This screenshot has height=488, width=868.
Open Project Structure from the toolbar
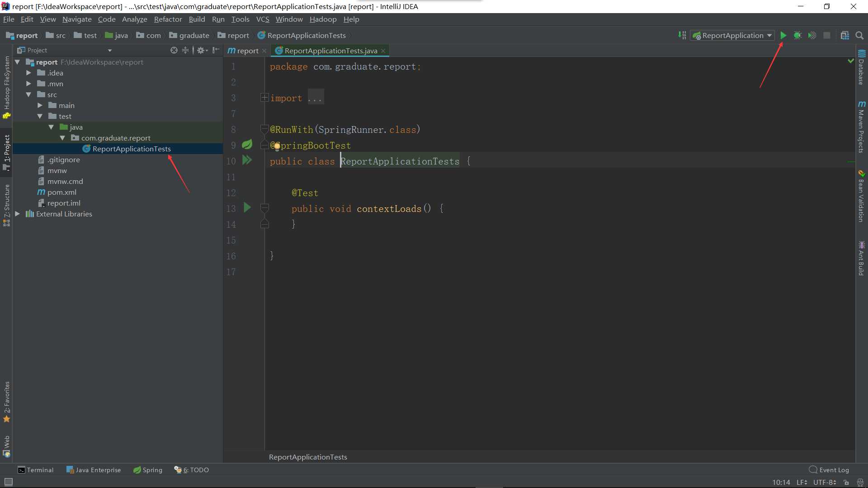click(x=844, y=35)
